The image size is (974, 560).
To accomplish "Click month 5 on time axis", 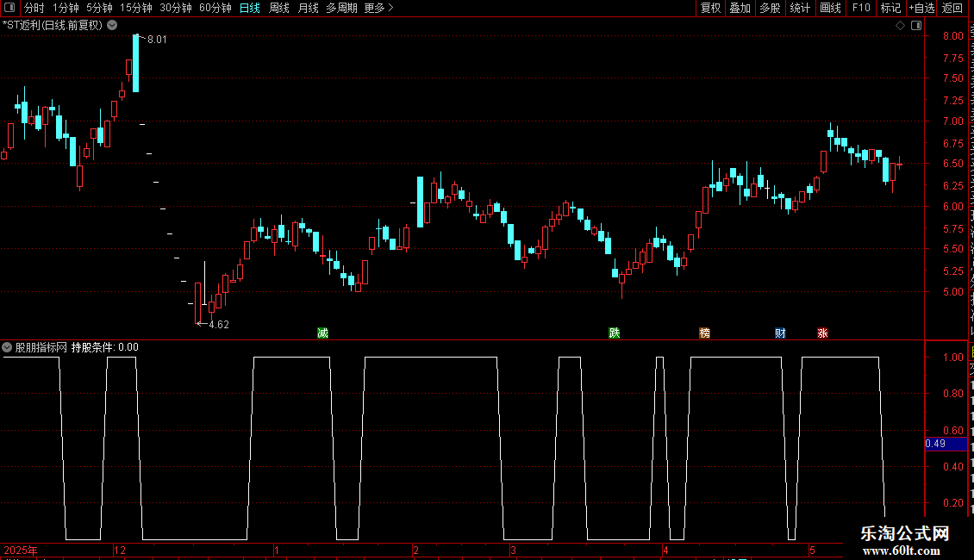I will [812, 550].
